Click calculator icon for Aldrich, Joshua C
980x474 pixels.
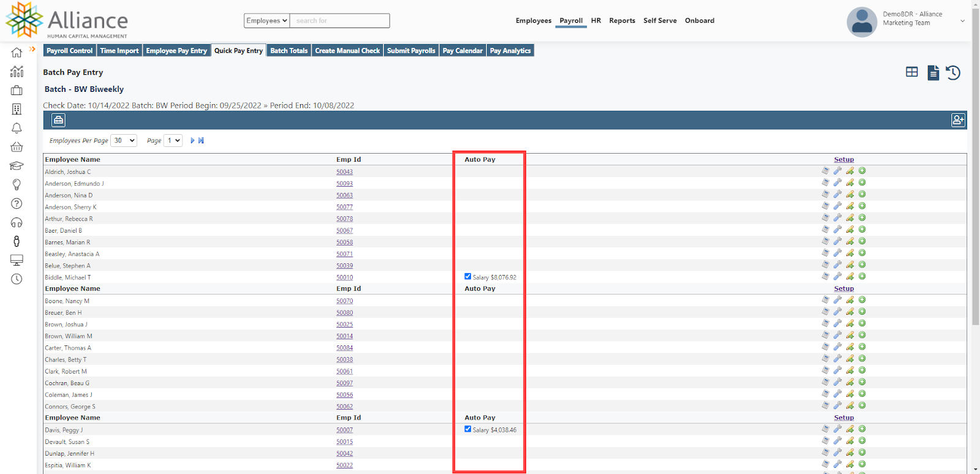point(825,171)
